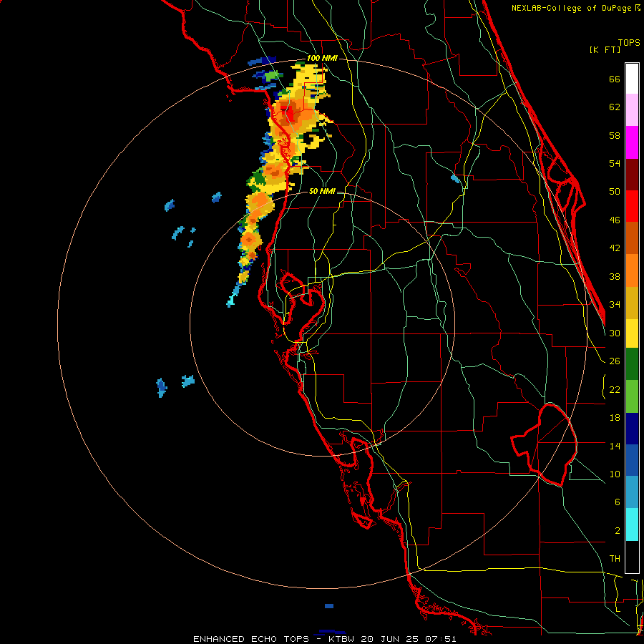
Task: Click legend value 66
Action: pyautogui.click(x=615, y=79)
